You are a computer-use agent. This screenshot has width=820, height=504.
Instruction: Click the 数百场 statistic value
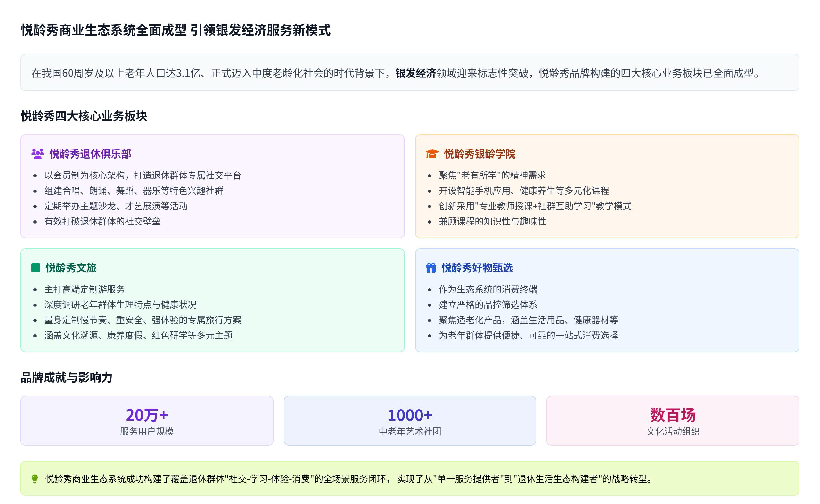coord(673,415)
